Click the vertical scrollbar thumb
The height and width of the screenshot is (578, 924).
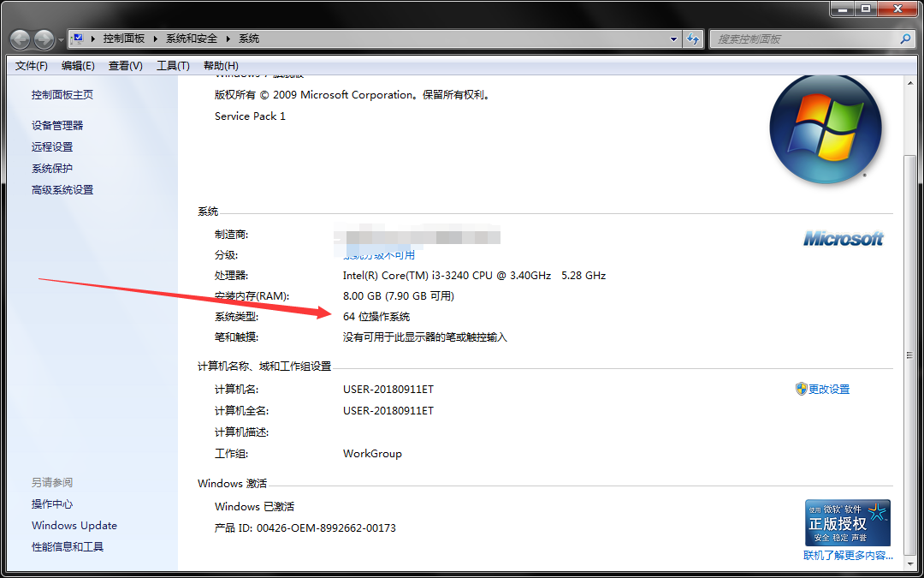[x=909, y=354]
